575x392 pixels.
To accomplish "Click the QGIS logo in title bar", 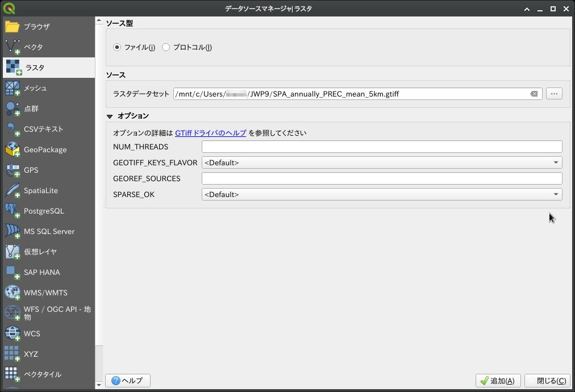I will [x=9, y=9].
